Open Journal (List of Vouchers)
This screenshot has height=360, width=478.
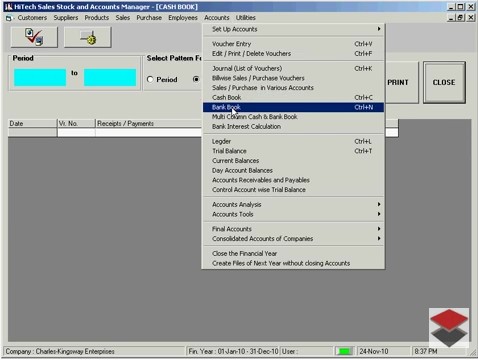tap(293, 68)
